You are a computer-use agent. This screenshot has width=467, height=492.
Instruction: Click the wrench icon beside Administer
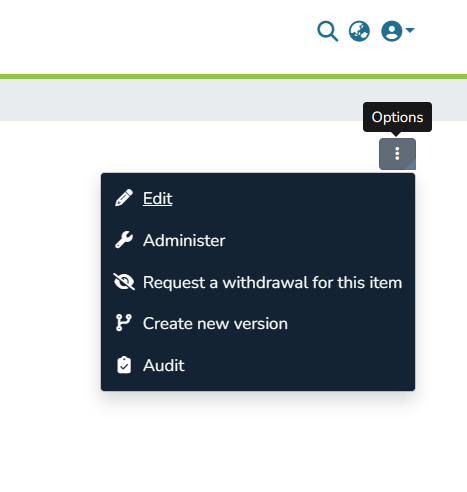coord(124,240)
